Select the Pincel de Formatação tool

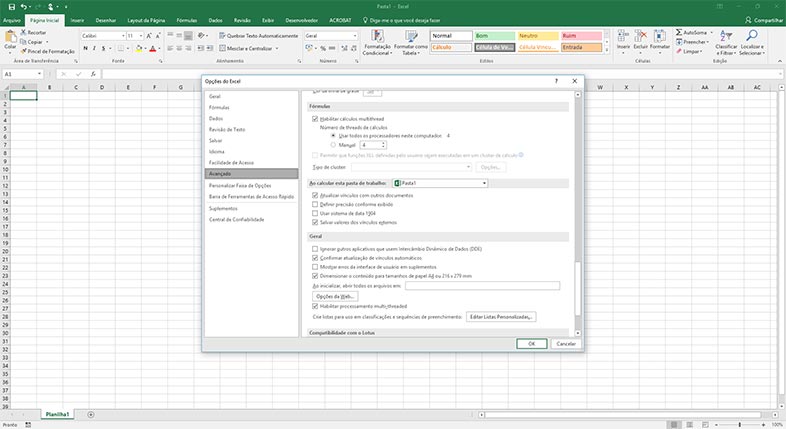pos(47,51)
